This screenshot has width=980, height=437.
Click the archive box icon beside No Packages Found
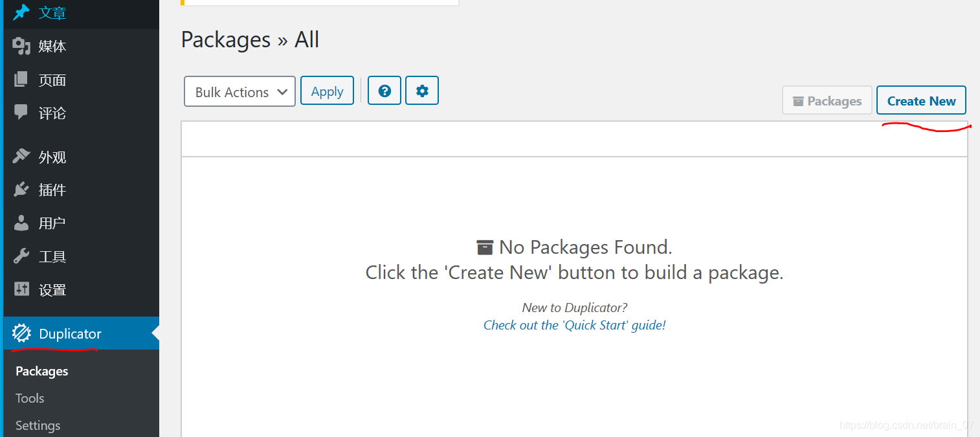[485, 247]
